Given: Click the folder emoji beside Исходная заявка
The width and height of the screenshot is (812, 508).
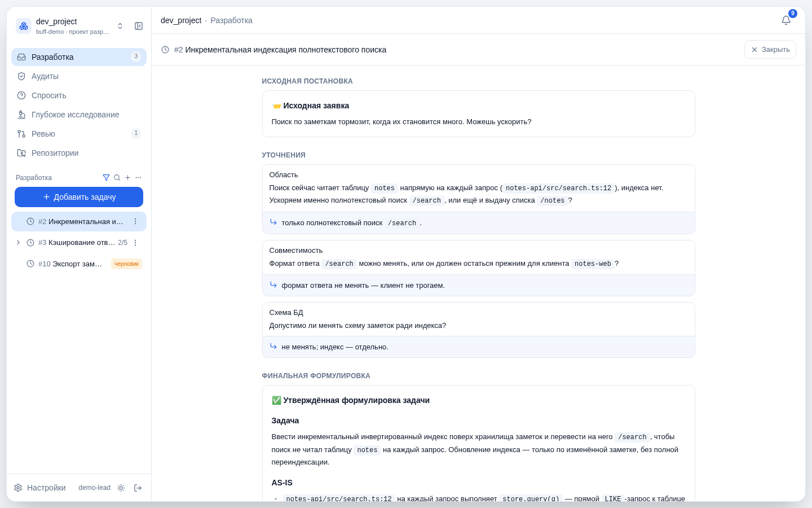Looking at the screenshot, I should 276,106.
